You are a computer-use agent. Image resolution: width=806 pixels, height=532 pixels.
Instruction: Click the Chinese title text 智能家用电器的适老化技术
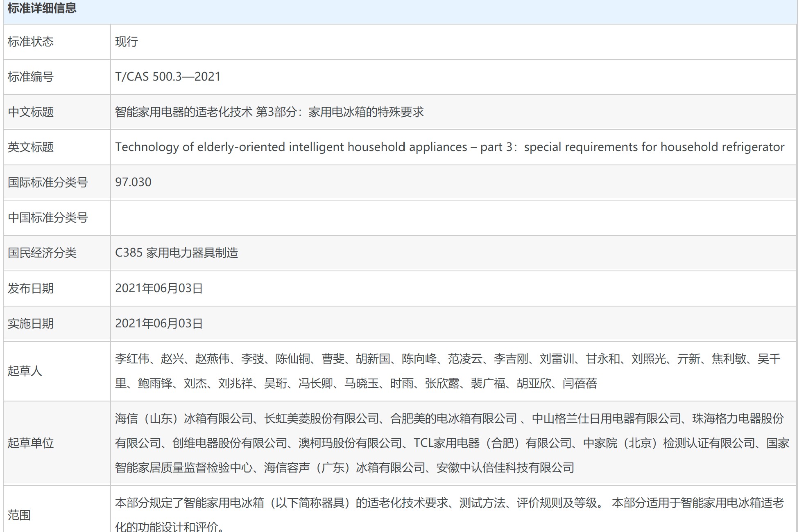pyautogui.click(x=183, y=112)
